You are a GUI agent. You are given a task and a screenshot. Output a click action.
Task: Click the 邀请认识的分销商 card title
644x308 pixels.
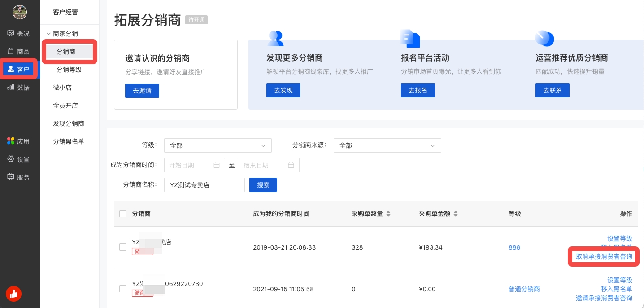(157, 58)
